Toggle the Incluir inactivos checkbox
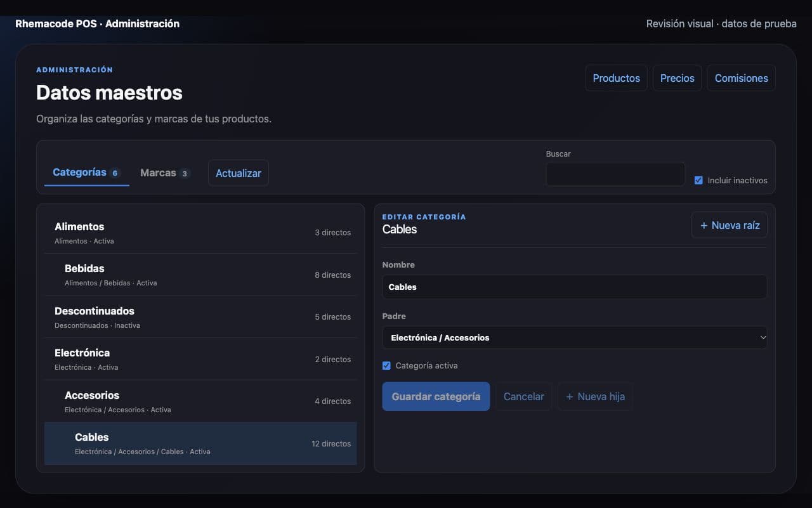Viewport: 812px width, 508px height. coord(698,180)
